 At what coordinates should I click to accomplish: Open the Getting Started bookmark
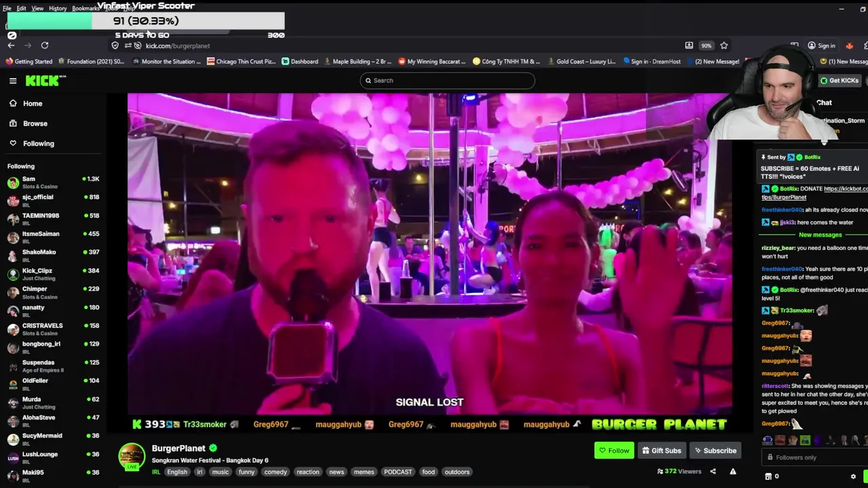[28, 62]
